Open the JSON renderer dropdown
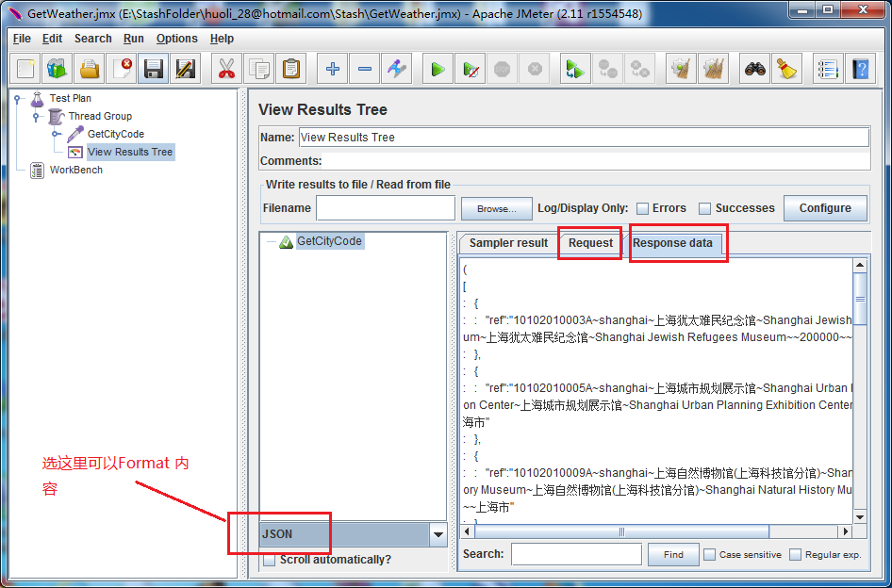The width and height of the screenshot is (892, 588). (438, 534)
